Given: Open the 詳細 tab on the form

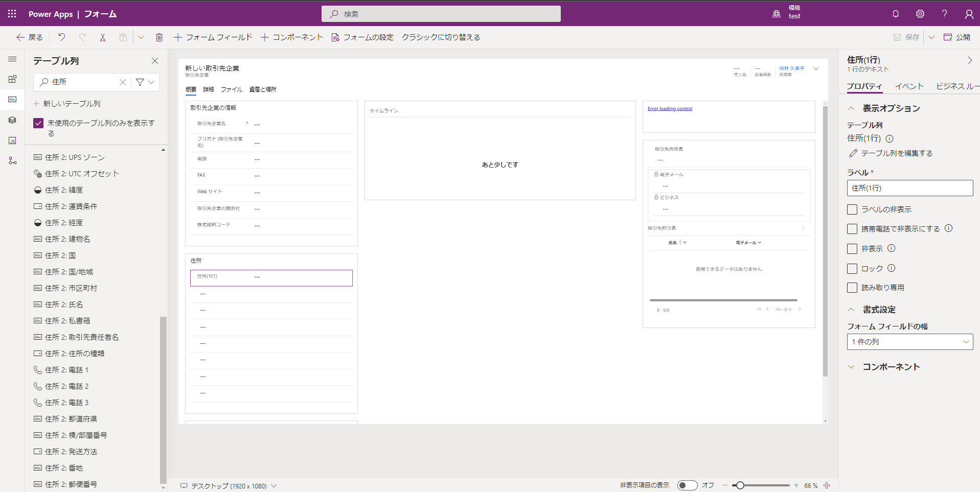Looking at the screenshot, I should 208,89.
